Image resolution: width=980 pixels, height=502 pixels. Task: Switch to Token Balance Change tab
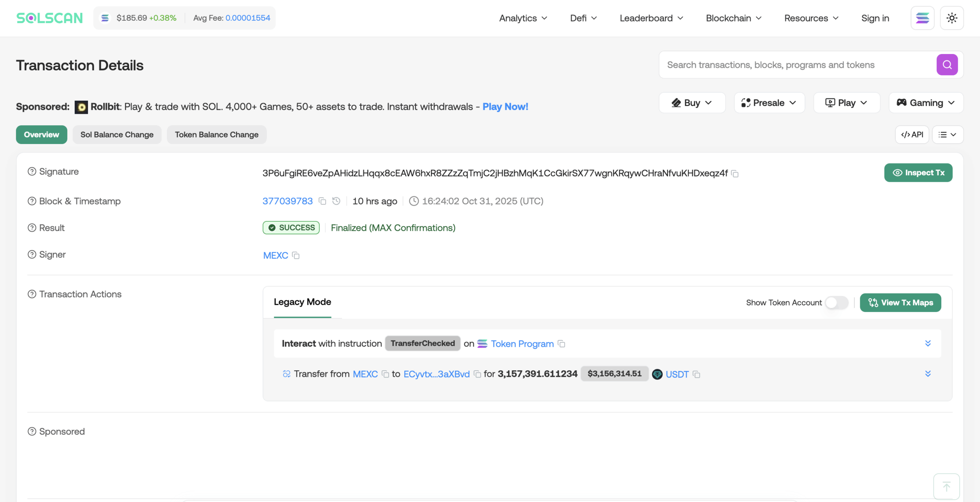point(217,135)
